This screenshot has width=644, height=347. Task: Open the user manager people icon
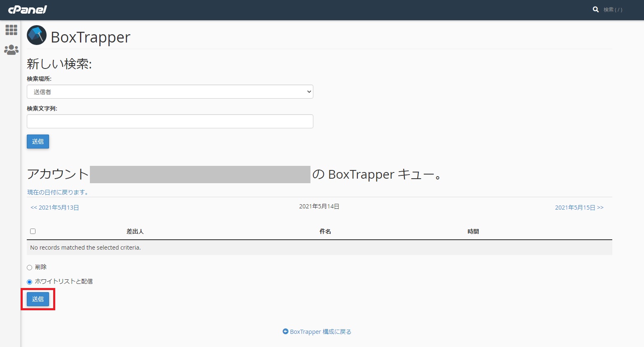11,50
